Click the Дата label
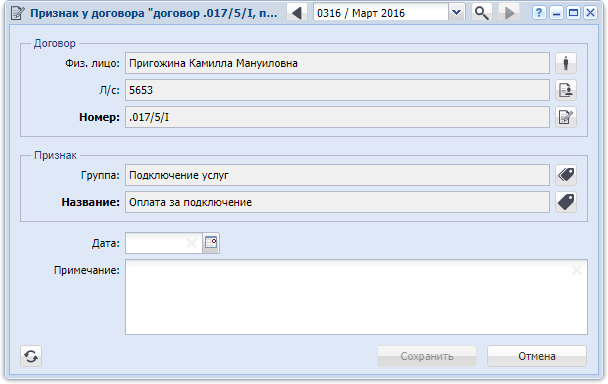Viewport: 608px width, 384px height. (106, 243)
